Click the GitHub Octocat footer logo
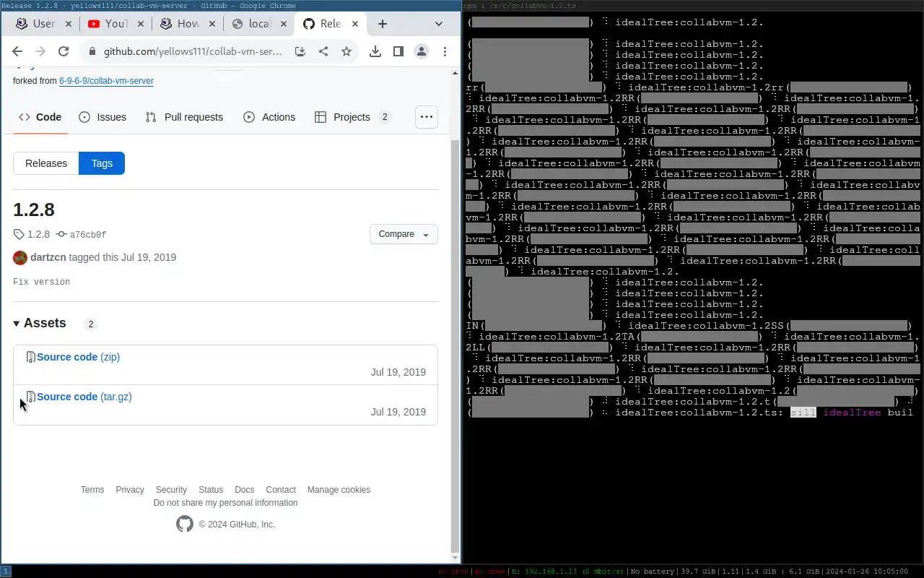The width and height of the screenshot is (924, 578). click(x=185, y=524)
